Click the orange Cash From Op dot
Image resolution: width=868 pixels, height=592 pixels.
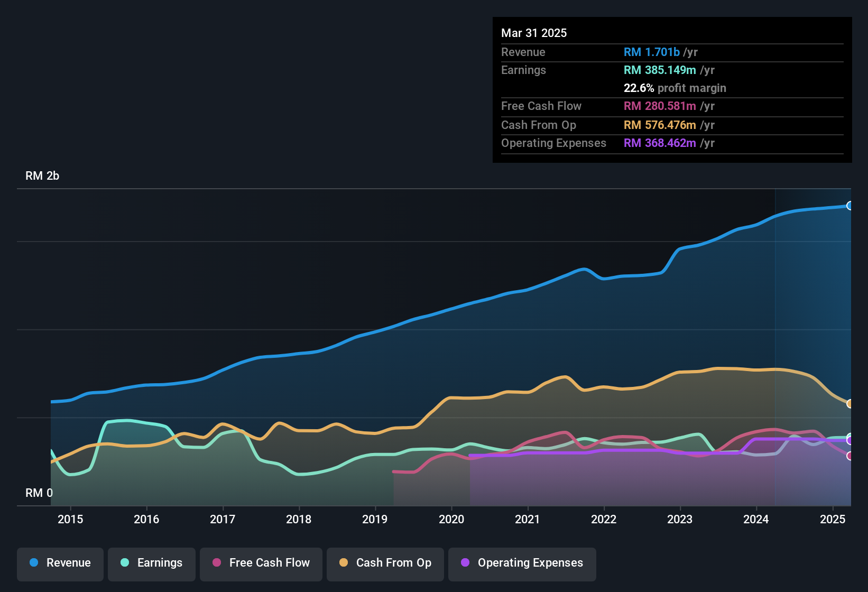(x=344, y=563)
